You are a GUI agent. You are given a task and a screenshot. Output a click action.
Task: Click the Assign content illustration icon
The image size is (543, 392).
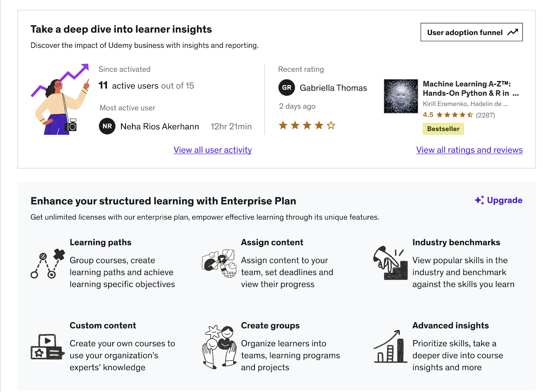(219, 264)
